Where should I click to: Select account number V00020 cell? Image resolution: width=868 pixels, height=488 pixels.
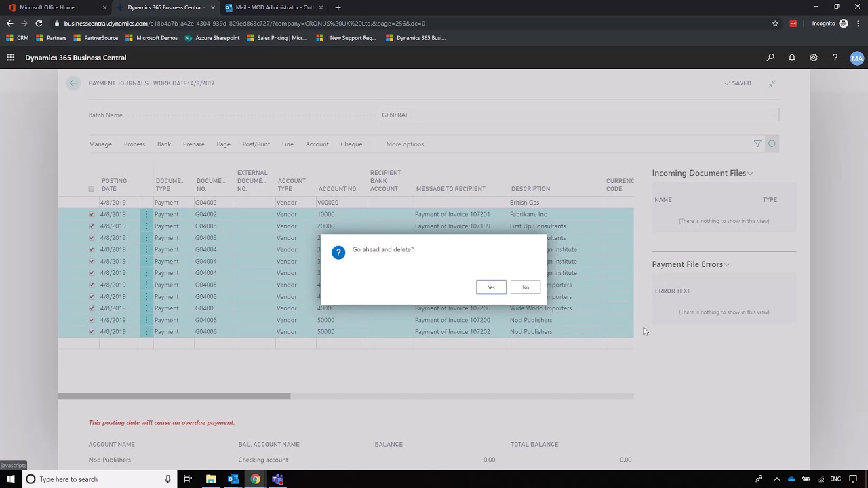[x=342, y=203]
